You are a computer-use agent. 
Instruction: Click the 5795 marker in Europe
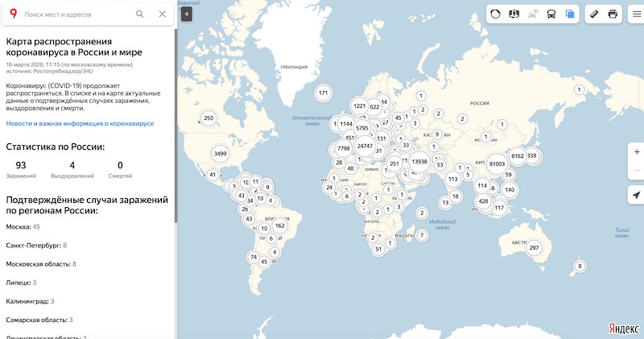pyautogui.click(x=361, y=128)
